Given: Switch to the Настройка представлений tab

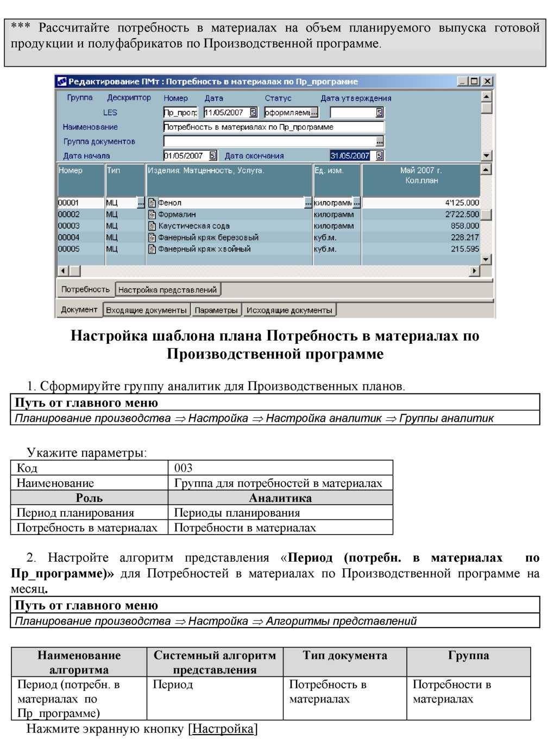Looking at the screenshot, I should (x=167, y=290).
